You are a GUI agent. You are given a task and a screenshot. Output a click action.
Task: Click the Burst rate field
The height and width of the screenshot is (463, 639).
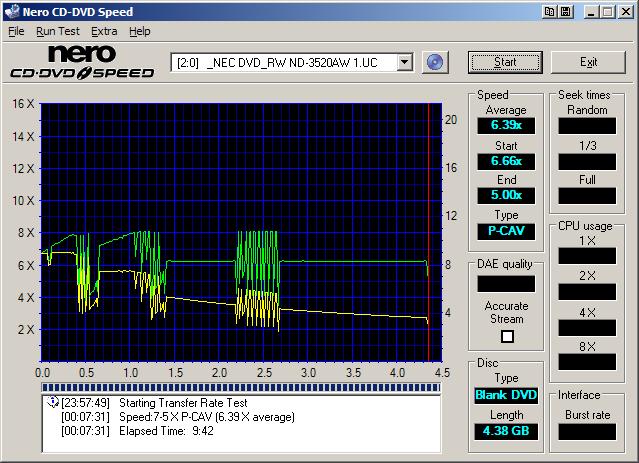587,432
